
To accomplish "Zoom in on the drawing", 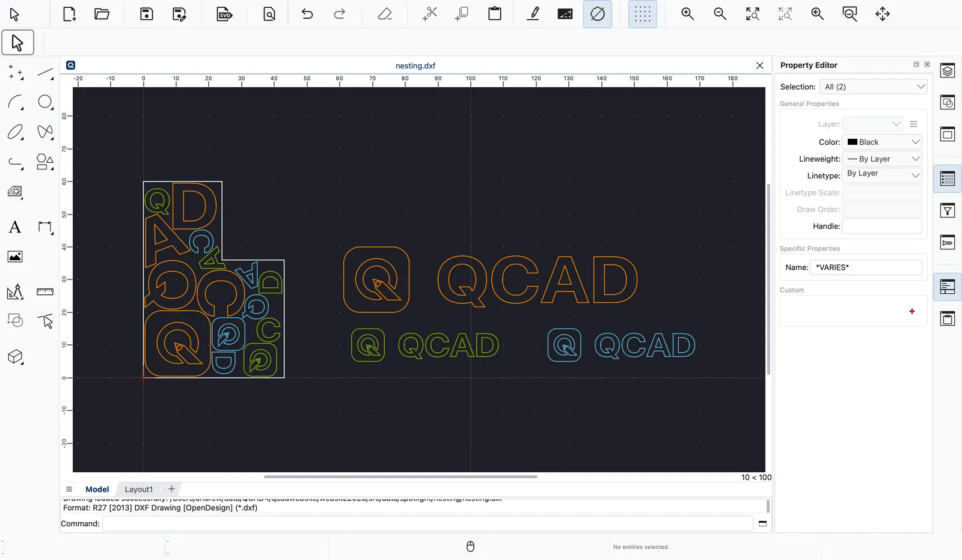I will point(687,14).
